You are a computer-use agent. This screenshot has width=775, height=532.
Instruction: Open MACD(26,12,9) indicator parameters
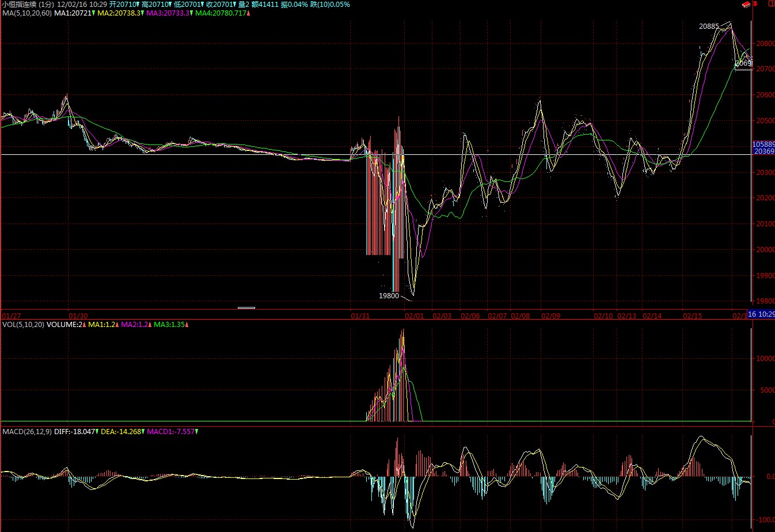pyautogui.click(x=26, y=431)
